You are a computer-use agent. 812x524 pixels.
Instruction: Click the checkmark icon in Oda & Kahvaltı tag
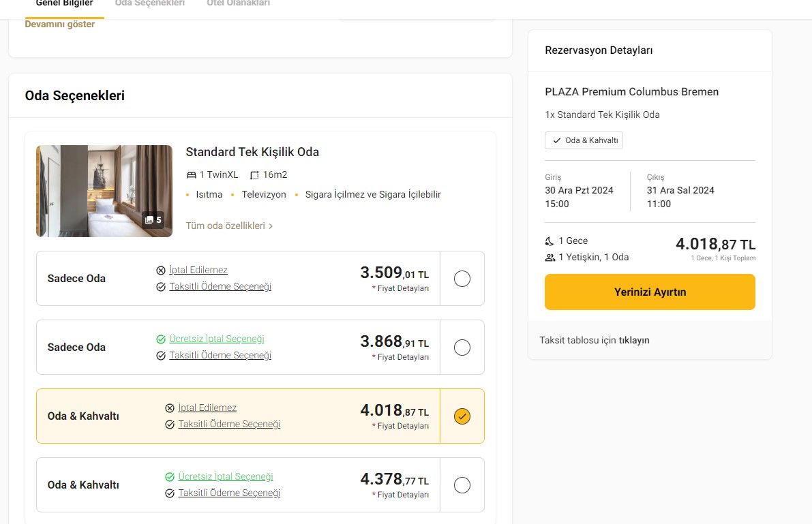click(556, 140)
